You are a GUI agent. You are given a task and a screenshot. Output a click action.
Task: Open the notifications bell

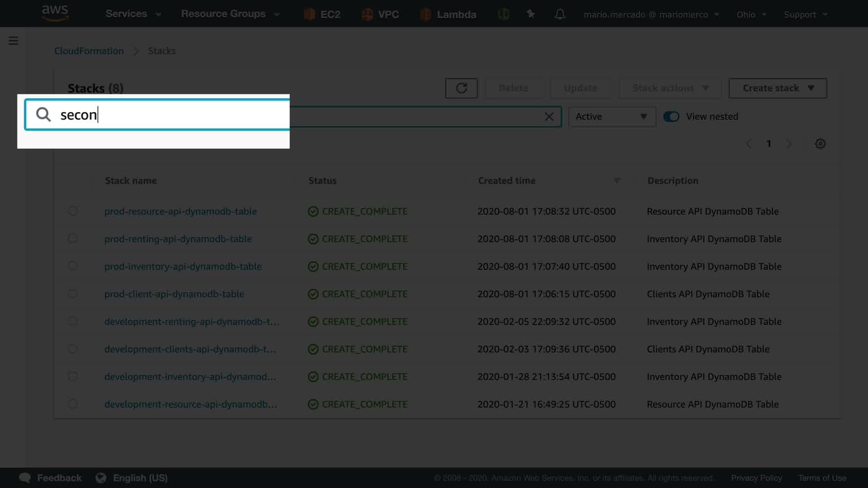pyautogui.click(x=560, y=14)
